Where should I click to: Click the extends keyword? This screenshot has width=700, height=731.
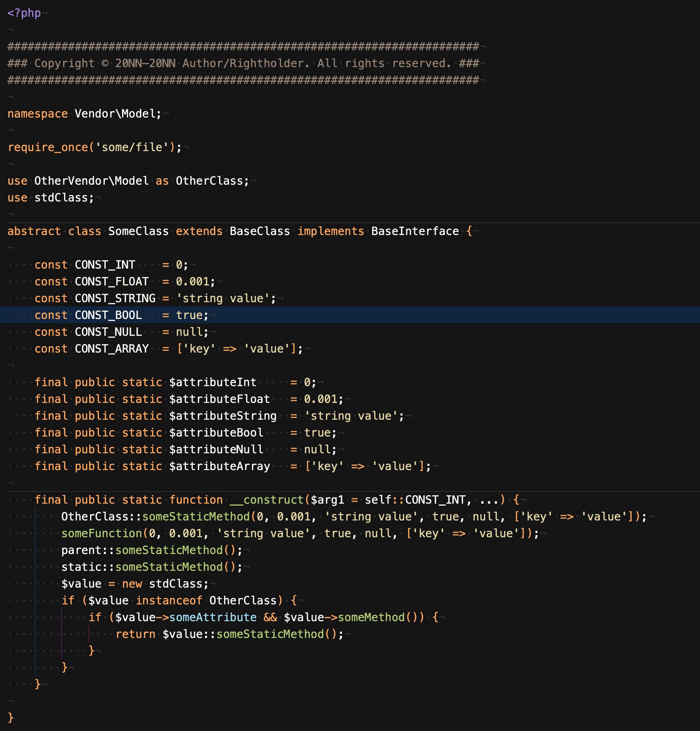[x=199, y=231]
